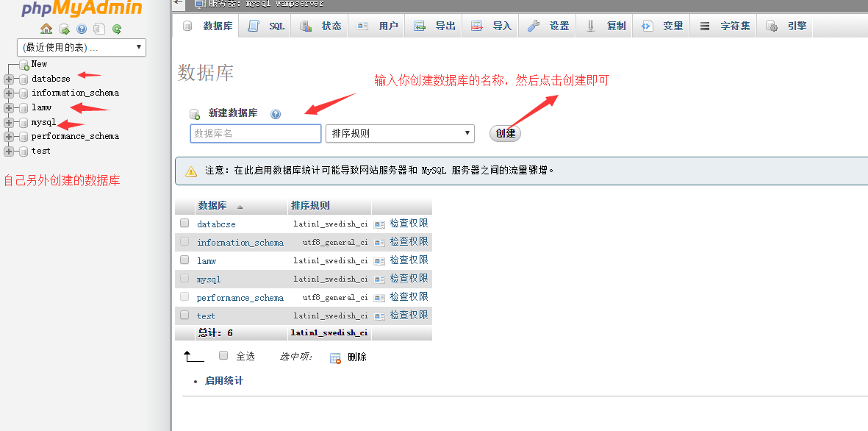Open phpMyAdmin documentation question-mark icon in sidebar
The width and height of the screenshot is (868, 431).
82,29
